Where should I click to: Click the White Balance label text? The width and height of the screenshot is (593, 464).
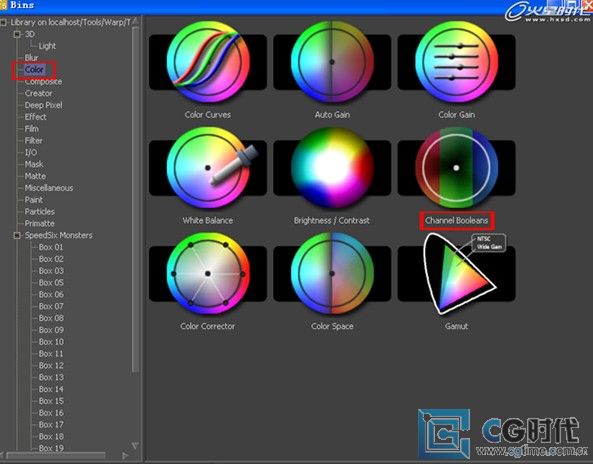(208, 220)
